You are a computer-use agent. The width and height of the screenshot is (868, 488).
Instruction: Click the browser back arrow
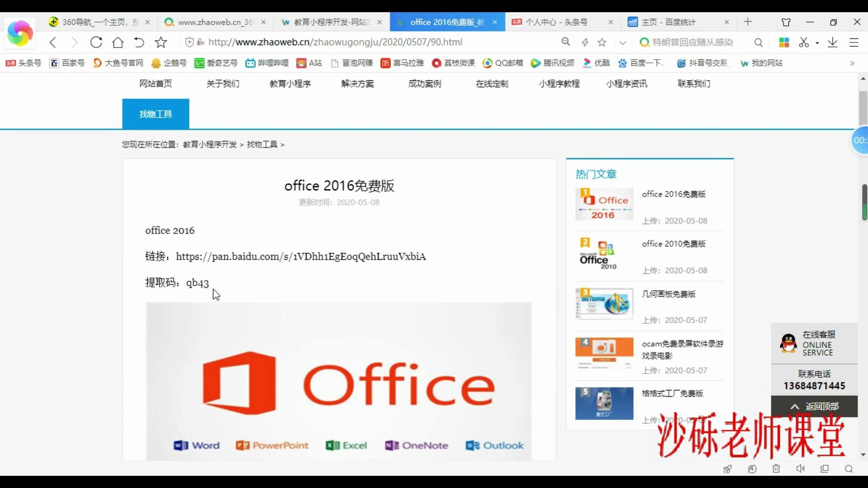[53, 42]
